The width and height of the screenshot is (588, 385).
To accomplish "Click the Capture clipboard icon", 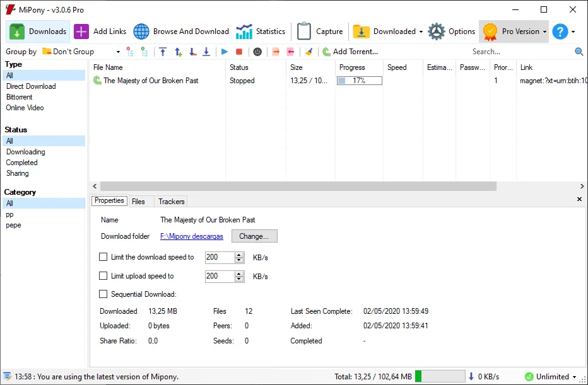I will click(x=304, y=32).
